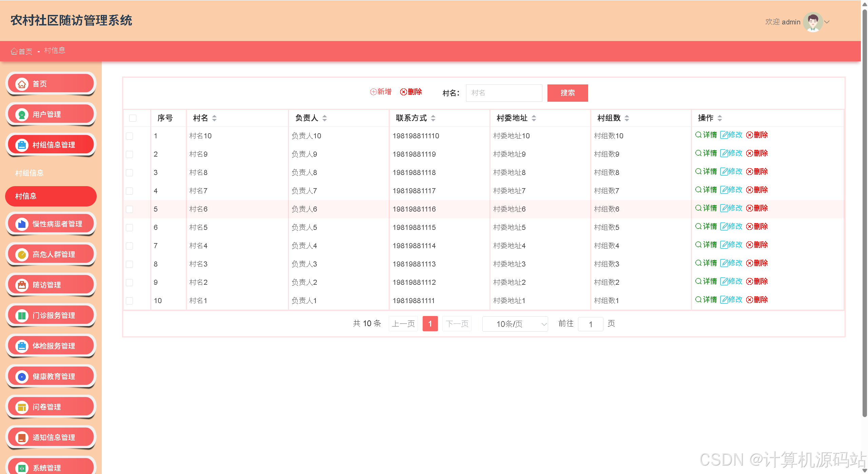Click the 负责人3 cell

coord(304,264)
